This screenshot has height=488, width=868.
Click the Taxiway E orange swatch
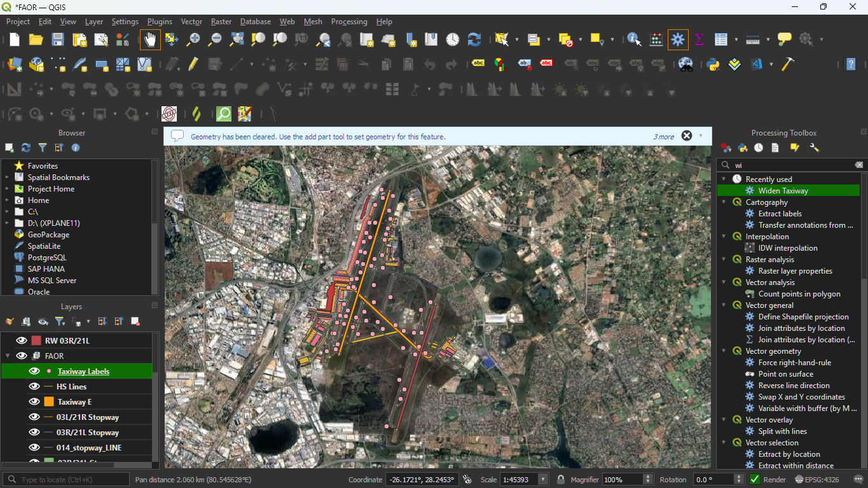pos(49,402)
